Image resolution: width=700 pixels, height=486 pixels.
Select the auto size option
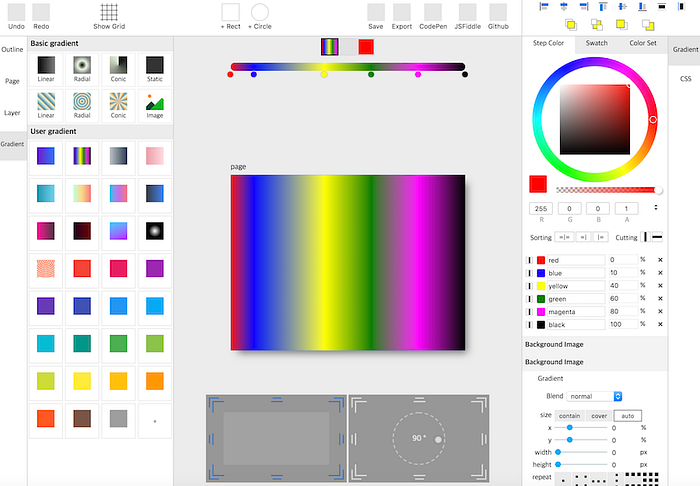(x=628, y=415)
